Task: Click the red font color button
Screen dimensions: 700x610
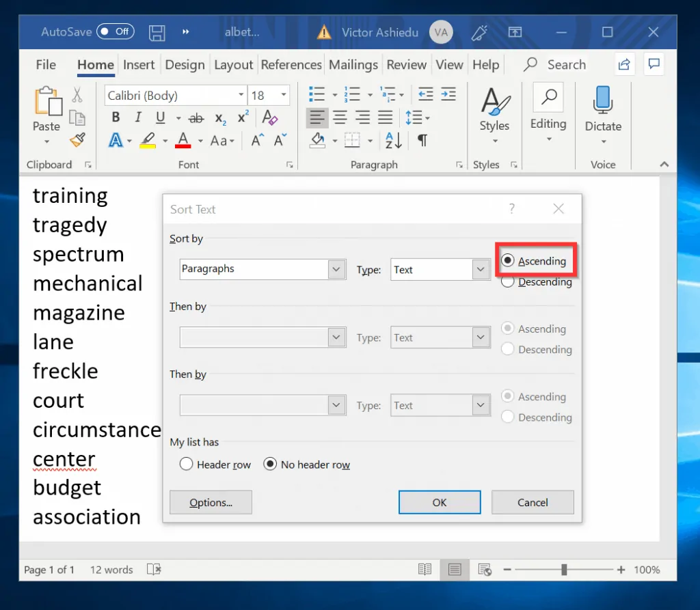Action: tap(183, 141)
